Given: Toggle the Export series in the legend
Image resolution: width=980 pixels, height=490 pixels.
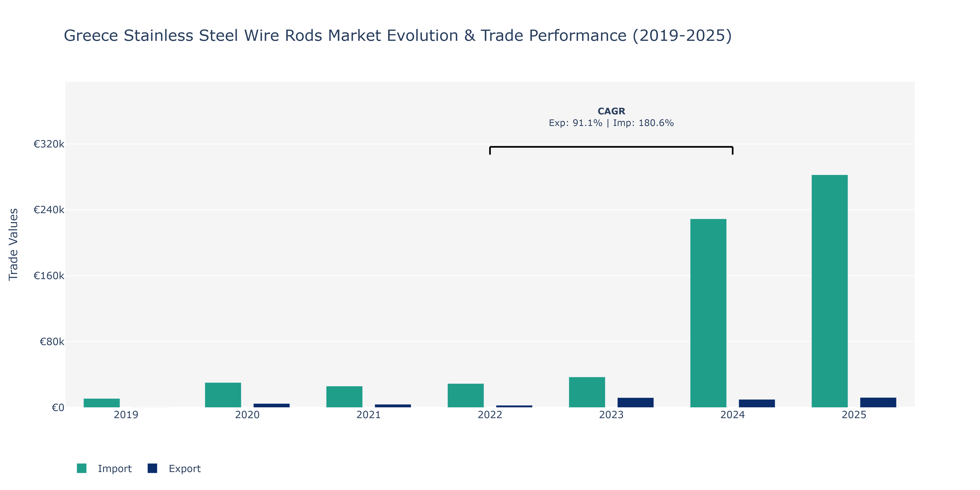Looking at the screenshot, I should point(174,468).
